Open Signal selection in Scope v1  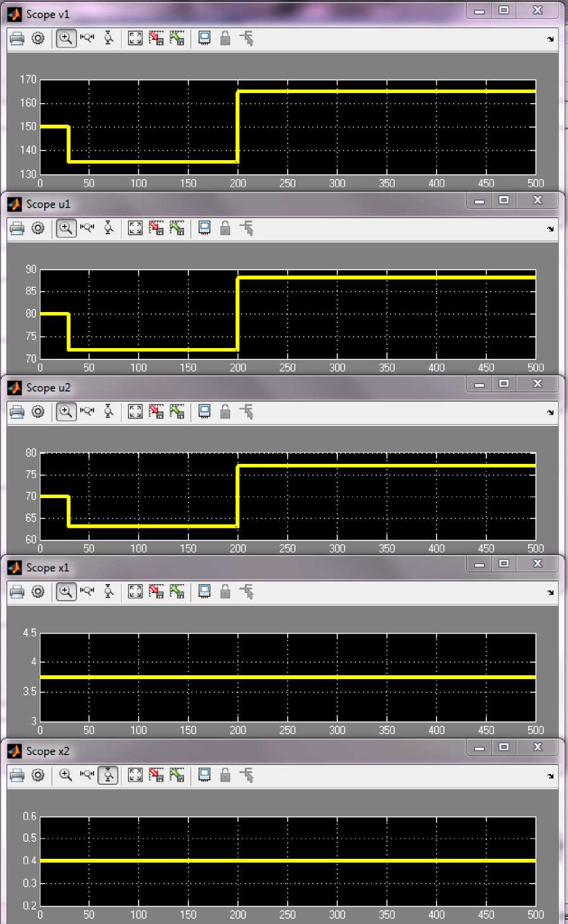(247, 39)
